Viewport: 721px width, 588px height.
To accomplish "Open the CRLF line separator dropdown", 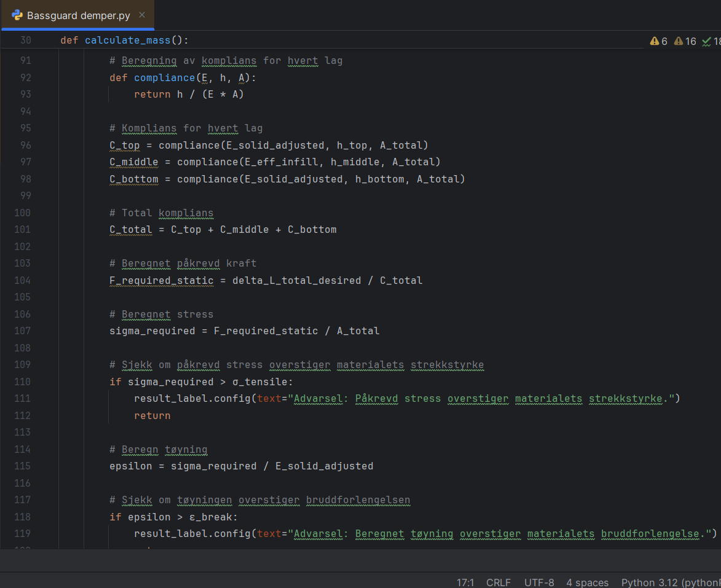I will click(498, 582).
